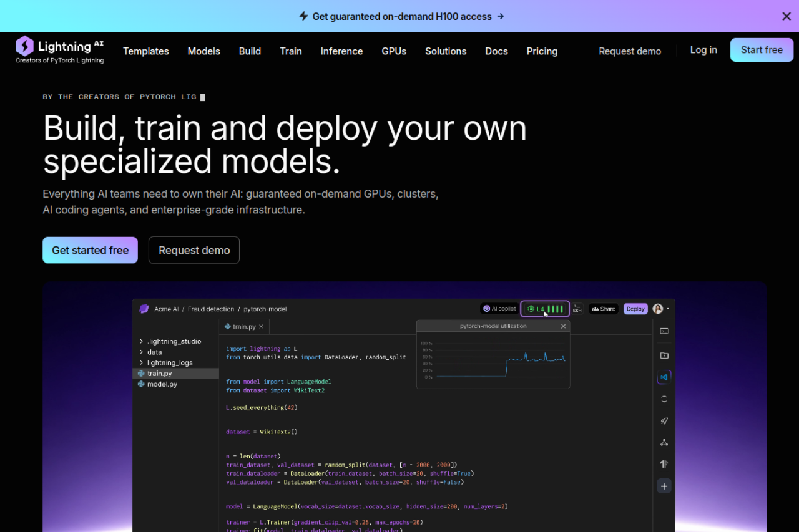Go to Pricing page
Viewport: 799px width, 532px height.
[542, 51]
